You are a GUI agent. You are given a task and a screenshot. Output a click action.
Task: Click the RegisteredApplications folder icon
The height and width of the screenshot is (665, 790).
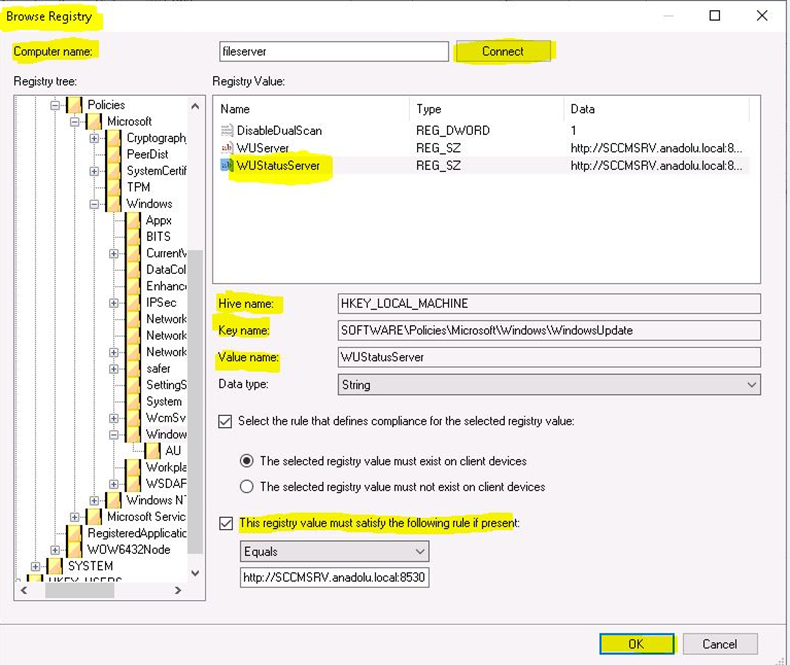(75, 533)
